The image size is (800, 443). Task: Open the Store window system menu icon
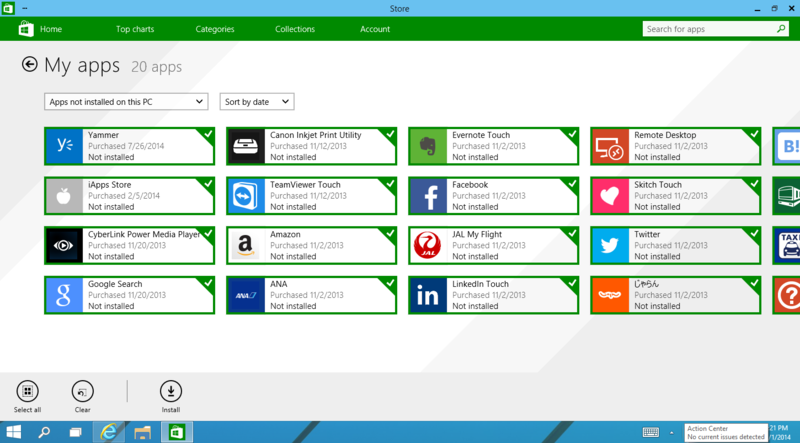click(8, 8)
